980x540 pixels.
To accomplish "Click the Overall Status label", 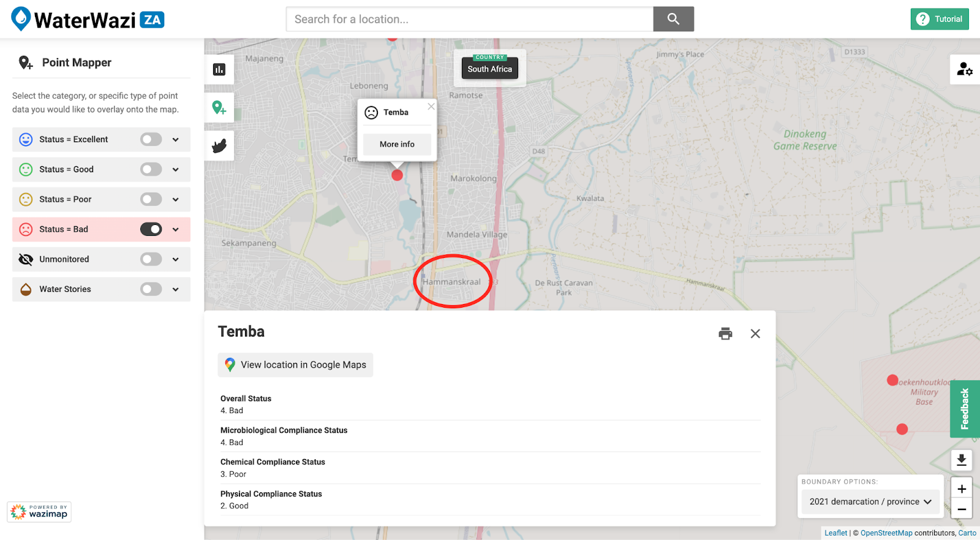I will (246, 398).
